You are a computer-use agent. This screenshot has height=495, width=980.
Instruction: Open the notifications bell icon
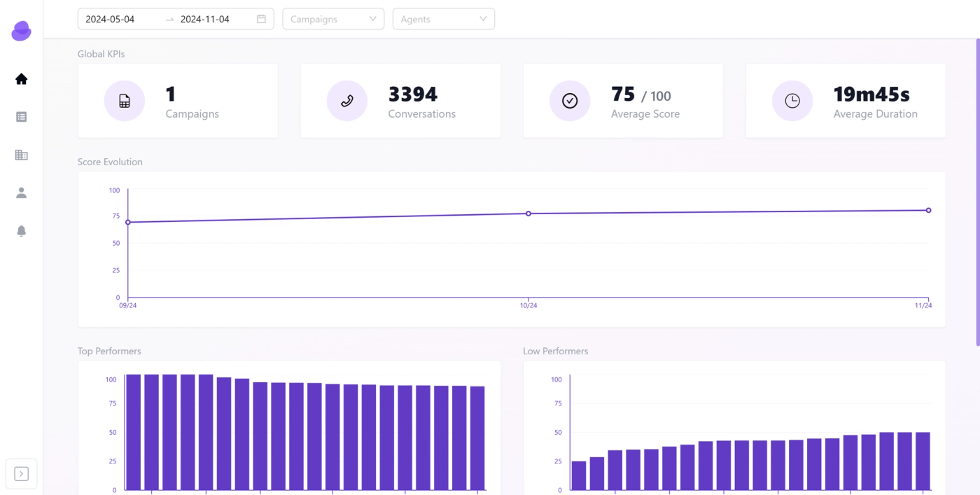[21, 231]
